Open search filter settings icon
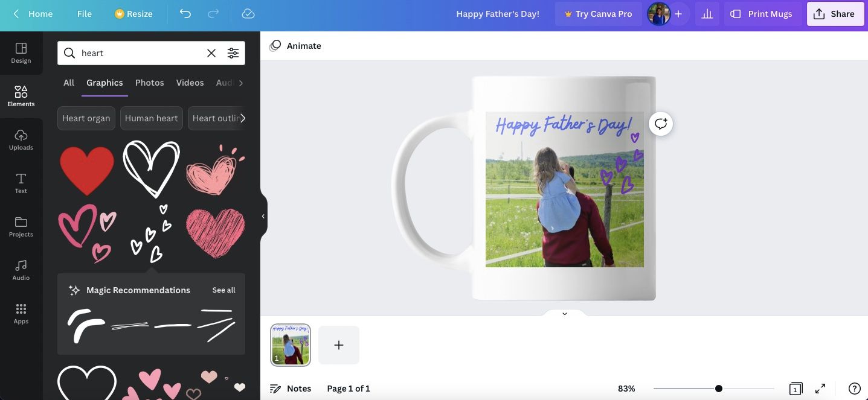 pos(233,53)
